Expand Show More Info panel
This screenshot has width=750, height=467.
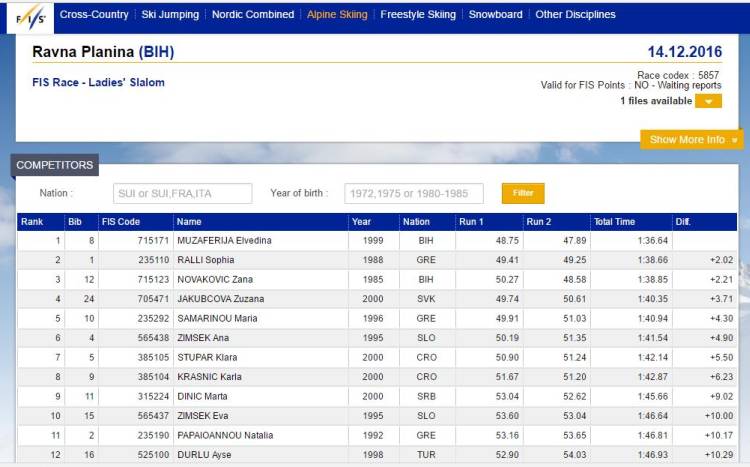point(691,139)
